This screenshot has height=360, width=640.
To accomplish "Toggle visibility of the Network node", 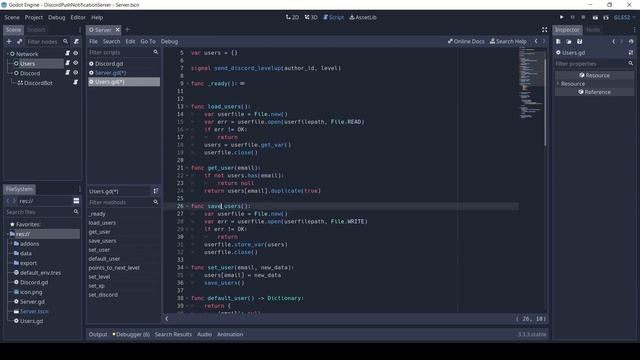I will 76,53.
